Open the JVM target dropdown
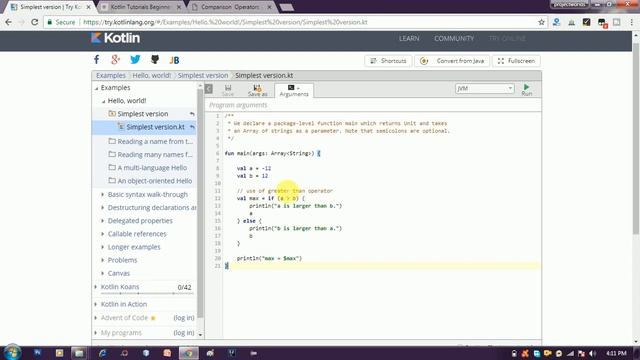This screenshot has width=640, height=360. (x=484, y=89)
